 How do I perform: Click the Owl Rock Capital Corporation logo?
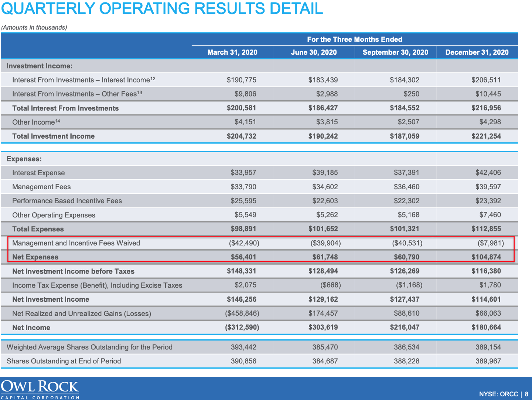[x=40, y=389]
